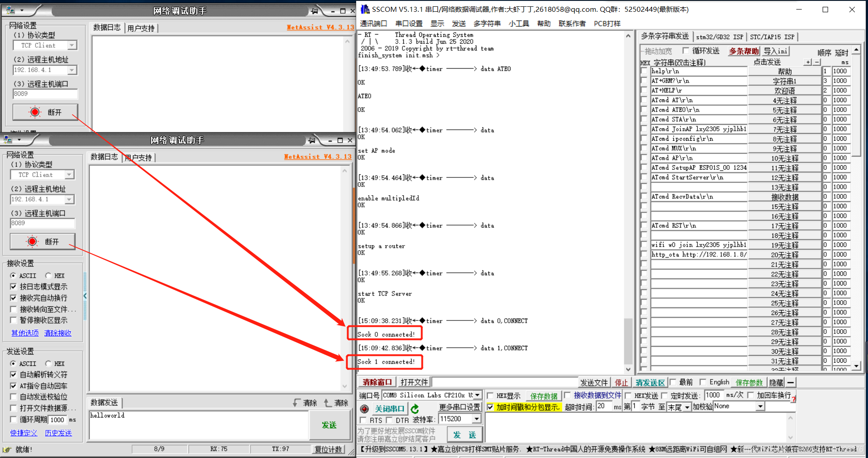Click the first 清除 icon in lower NetAssist

297,403
